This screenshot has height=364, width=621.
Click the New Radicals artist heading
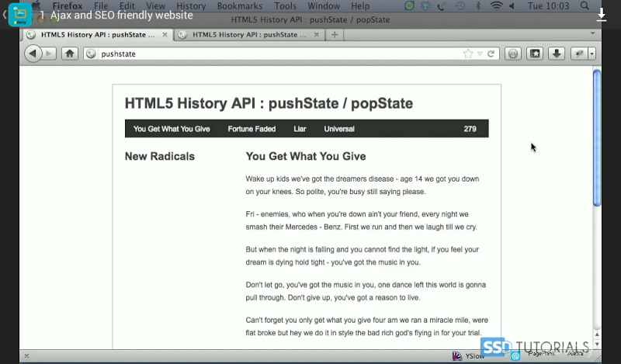[160, 157]
